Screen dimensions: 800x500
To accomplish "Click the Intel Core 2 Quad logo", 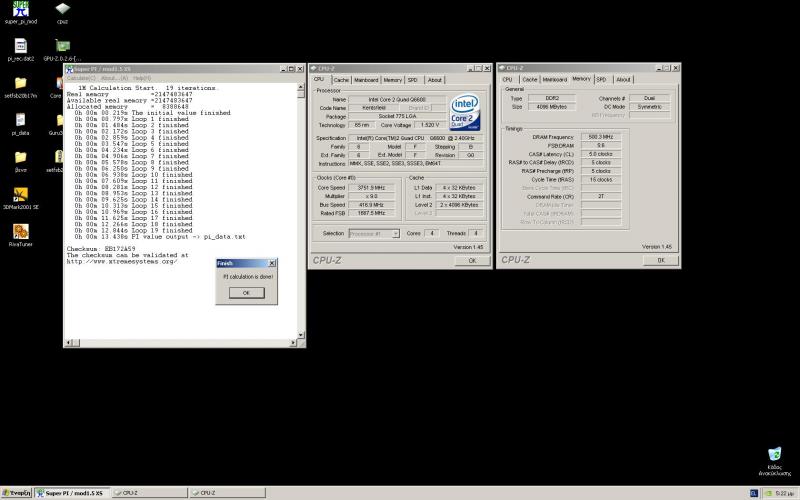I will (465, 112).
